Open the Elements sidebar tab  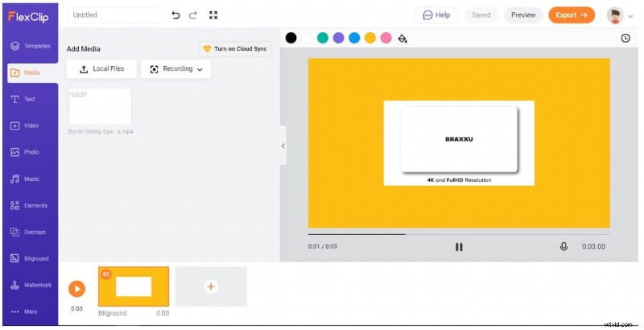(31, 205)
